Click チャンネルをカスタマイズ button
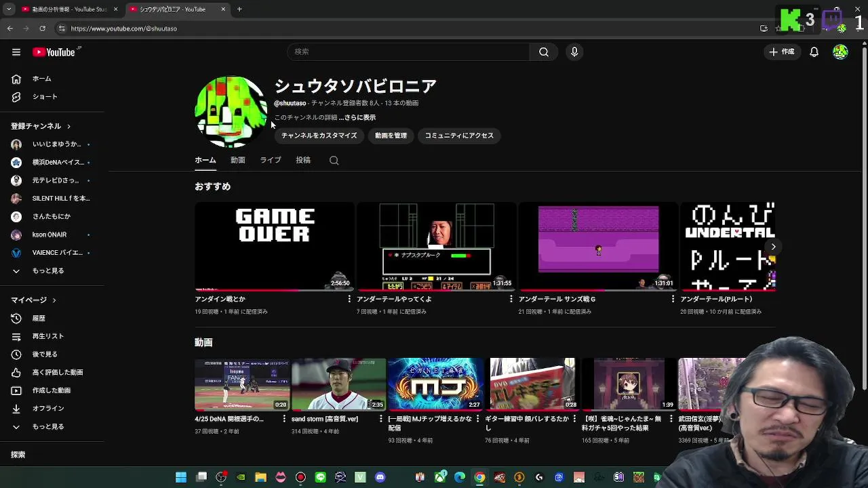 pyautogui.click(x=319, y=136)
